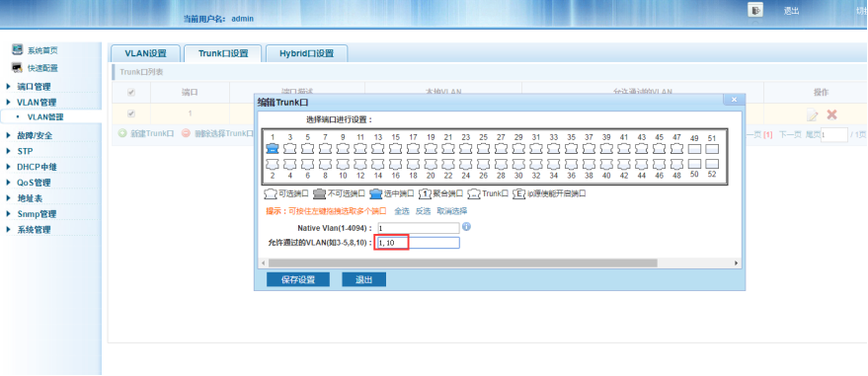The height and width of the screenshot is (376, 868).
Task: Click the page number input near 尾页
Action: [x=834, y=134]
